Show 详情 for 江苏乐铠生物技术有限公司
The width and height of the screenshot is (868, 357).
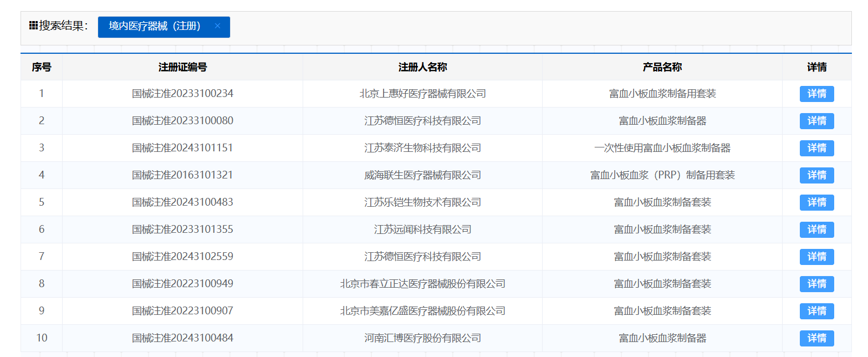pos(816,202)
